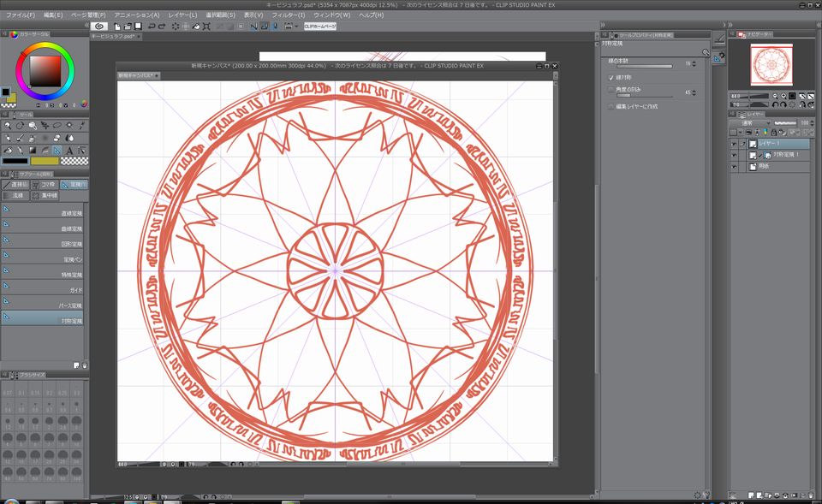Open the フィルター(I) menu

289,15
